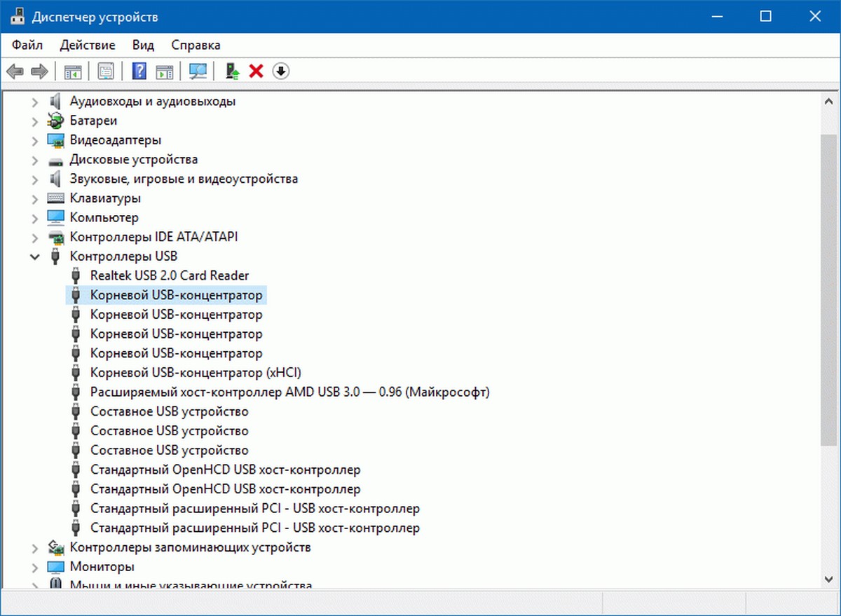The image size is (841, 616).
Task: Select the Батареи label text
Action: tap(93, 121)
